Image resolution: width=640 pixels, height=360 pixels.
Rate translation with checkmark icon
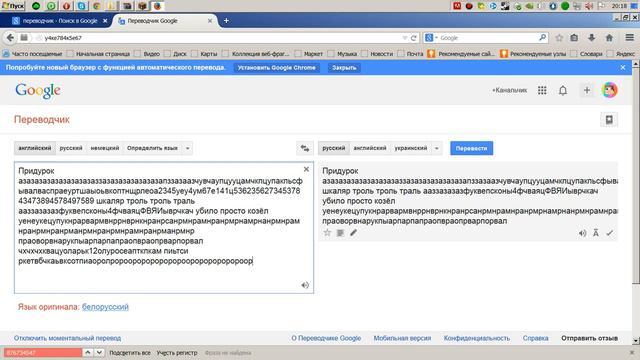coord(609,233)
